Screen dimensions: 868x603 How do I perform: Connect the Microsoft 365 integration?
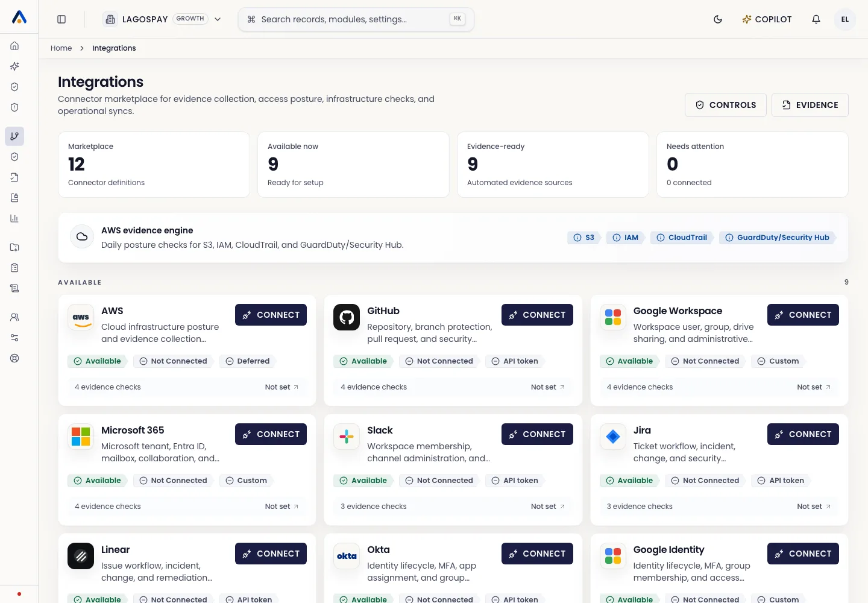(271, 434)
